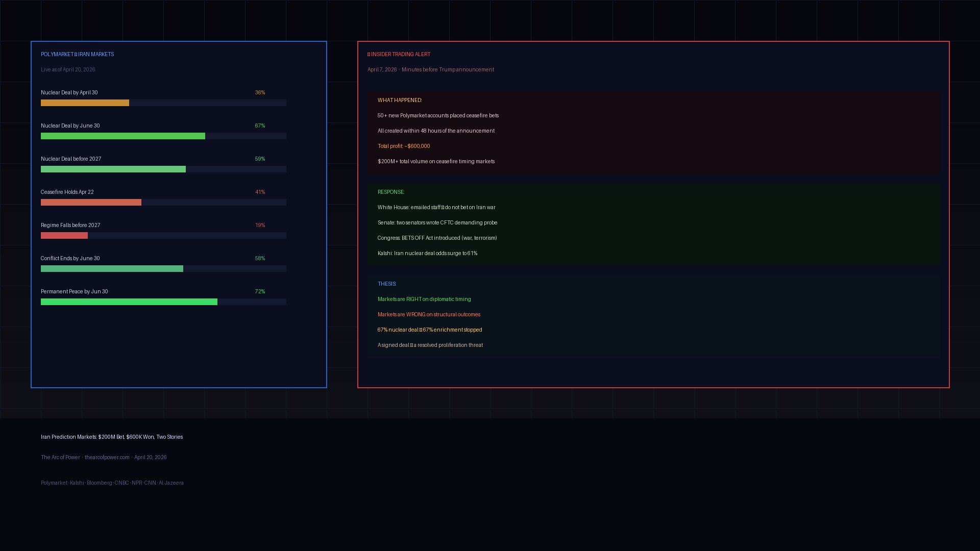980x551 pixels.
Task: Click the Congress BETS OFF Act line
Action: [x=436, y=238]
